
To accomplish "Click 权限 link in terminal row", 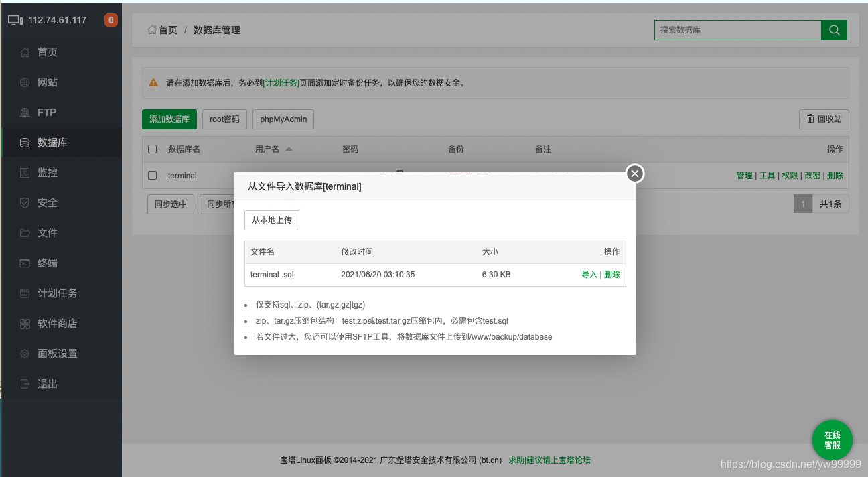I will coord(790,176).
